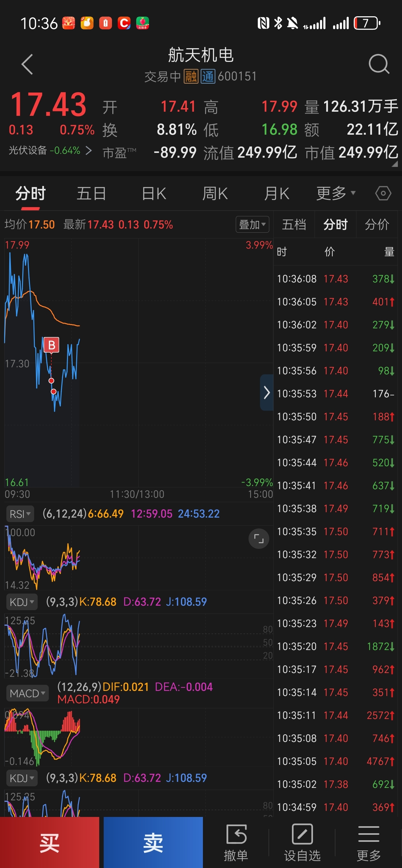The image size is (402, 868).
Task: Expand the 叠加 overlay dropdown
Action: tap(252, 224)
